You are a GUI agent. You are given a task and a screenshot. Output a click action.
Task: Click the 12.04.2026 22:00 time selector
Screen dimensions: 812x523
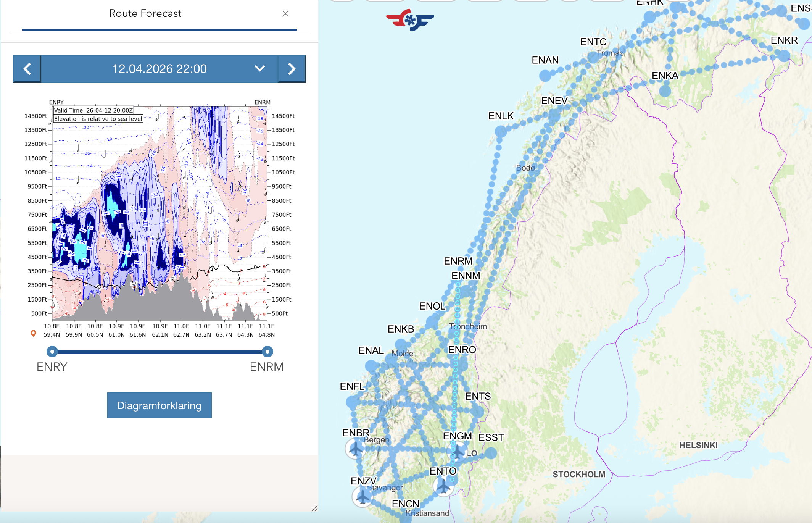pos(159,69)
